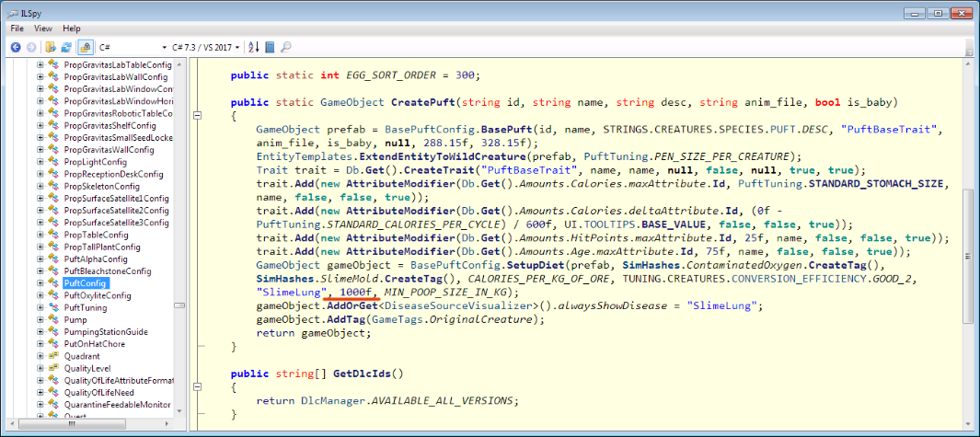
Task: Click the code view vertical scrollbar thumb
Action: click(x=967, y=255)
